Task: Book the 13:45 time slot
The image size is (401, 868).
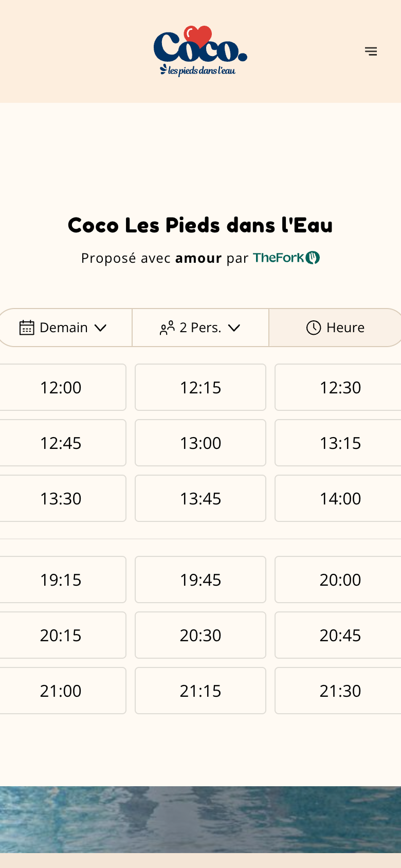Action: pyautogui.click(x=200, y=498)
